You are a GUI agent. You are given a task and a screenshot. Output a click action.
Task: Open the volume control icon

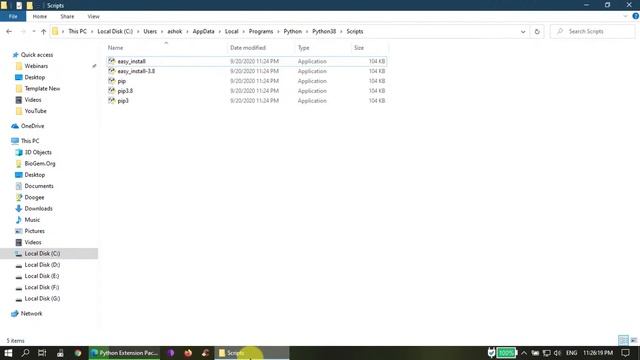pos(557,353)
